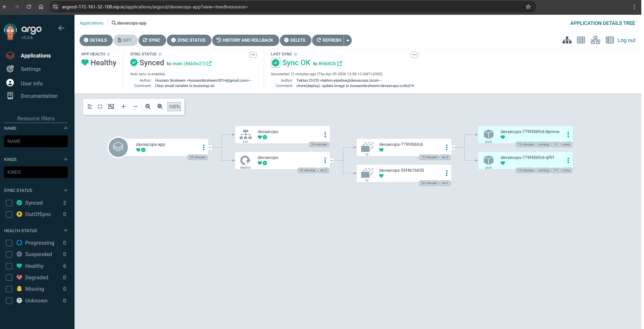
Task: Check the Synced sync status filter
Action: coord(9,203)
